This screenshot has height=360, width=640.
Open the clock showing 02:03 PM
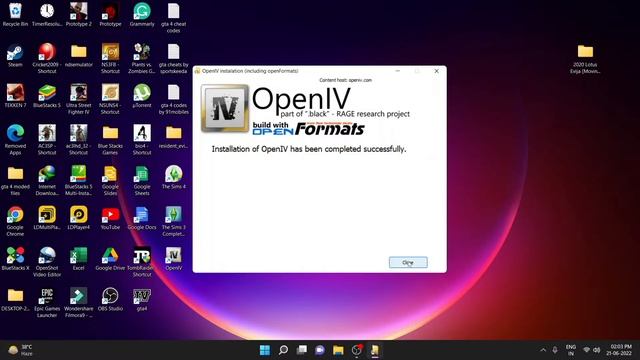619,350
